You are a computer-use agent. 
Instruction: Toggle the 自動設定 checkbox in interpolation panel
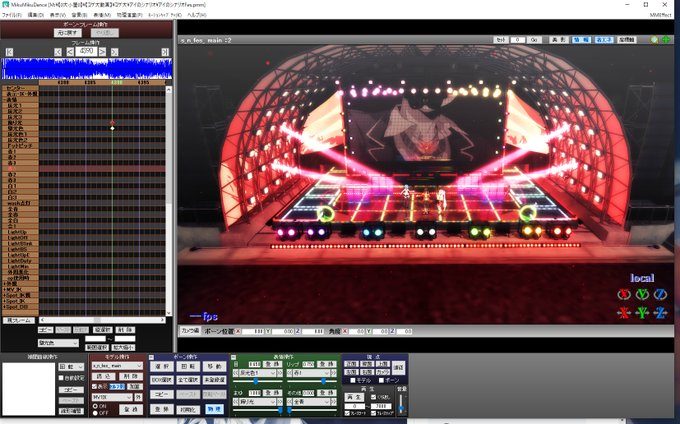point(61,378)
